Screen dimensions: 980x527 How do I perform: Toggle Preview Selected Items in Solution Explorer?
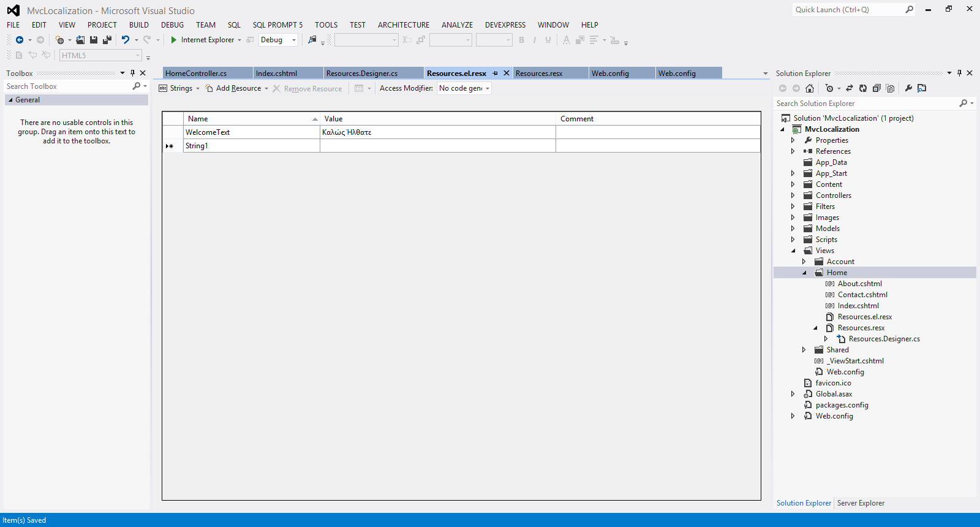click(x=922, y=88)
